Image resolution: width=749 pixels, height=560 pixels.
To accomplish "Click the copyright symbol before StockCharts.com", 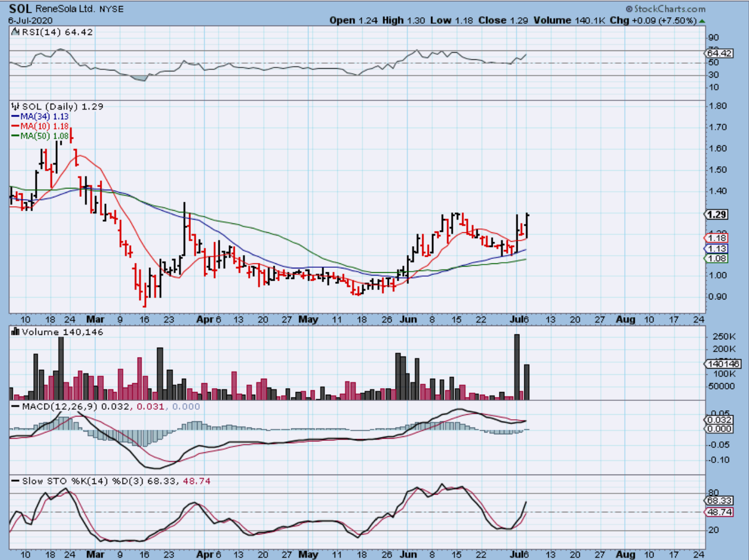I will [629, 9].
